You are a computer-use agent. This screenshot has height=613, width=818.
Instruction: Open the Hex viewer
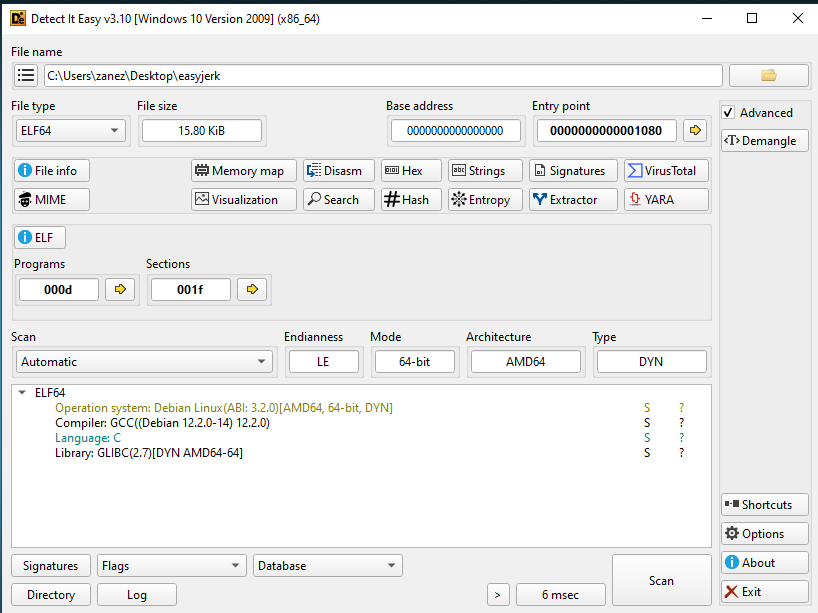click(x=411, y=171)
